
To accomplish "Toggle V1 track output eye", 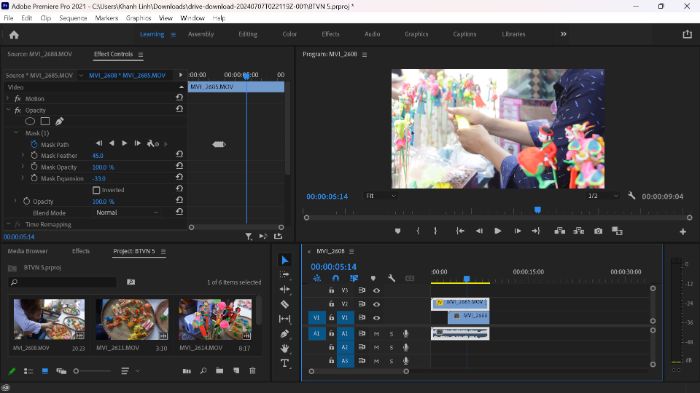I will pos(377,318).
